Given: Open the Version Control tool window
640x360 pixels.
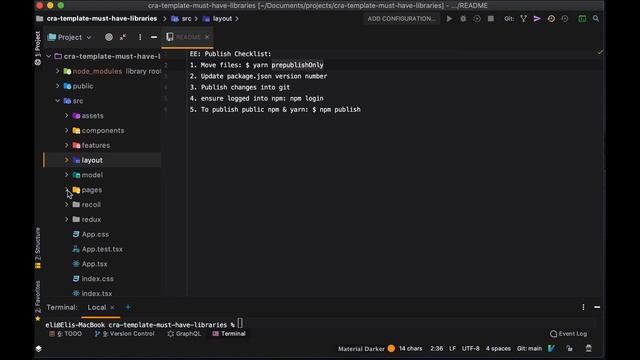Looking at the screenshot, I should point(124,333).
